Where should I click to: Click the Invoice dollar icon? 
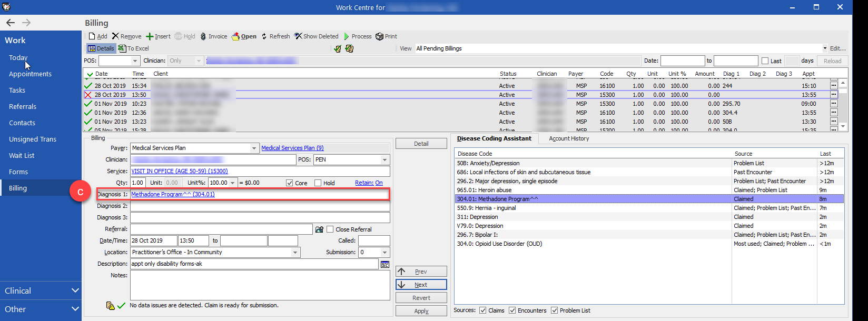pos(203,36)
